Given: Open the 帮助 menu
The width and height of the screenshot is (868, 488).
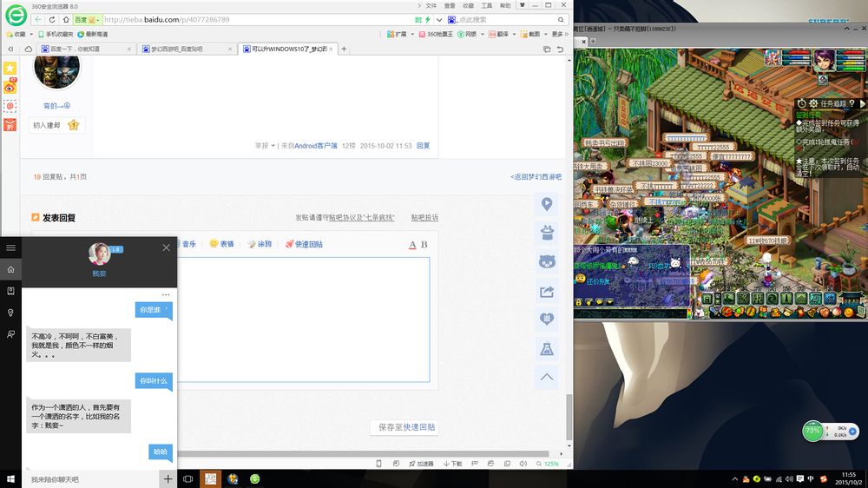Looking at the screenshot, I should coord(505,5).
